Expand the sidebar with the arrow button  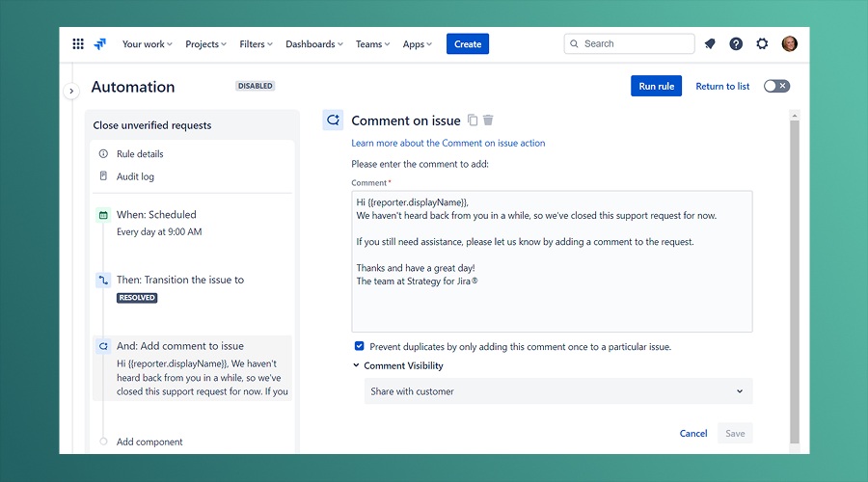[71, 91]
